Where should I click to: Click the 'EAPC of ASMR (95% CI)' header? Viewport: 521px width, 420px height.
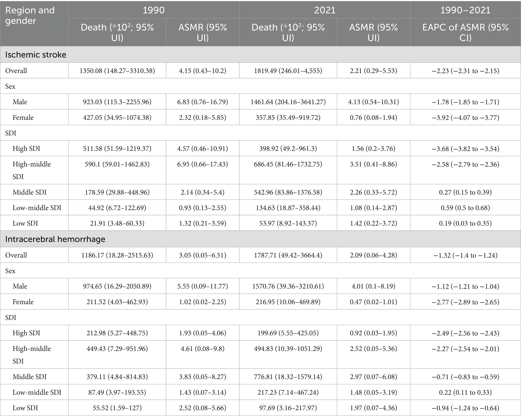[465, 32]
